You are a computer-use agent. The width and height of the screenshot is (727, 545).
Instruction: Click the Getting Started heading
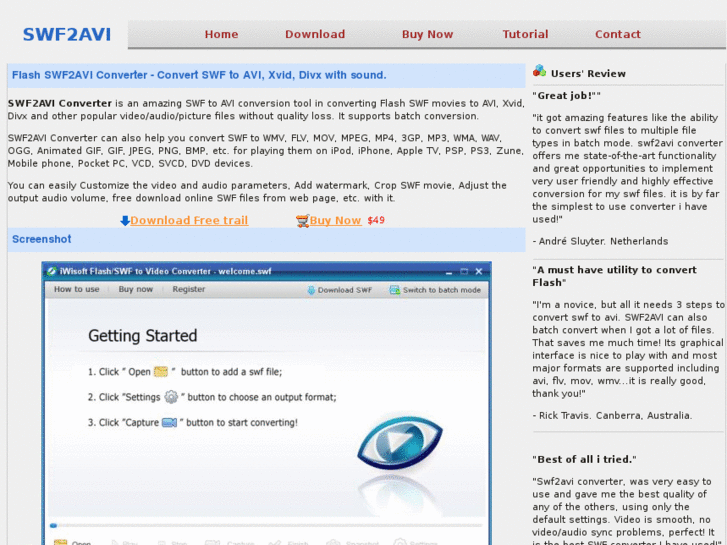point(142,335)
